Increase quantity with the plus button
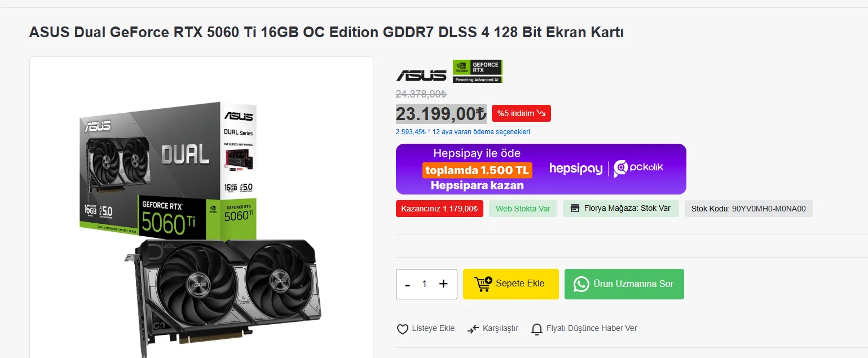 [443, 284]
